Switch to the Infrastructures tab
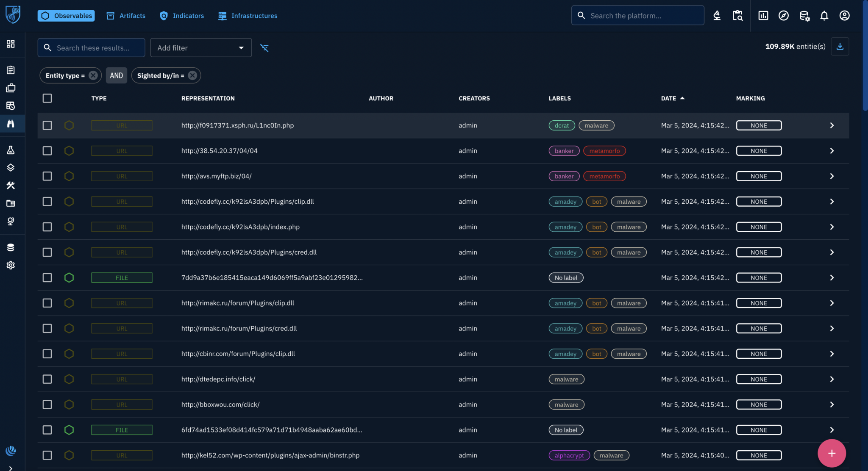The image size is (868, 471). (x=248, y=16)
